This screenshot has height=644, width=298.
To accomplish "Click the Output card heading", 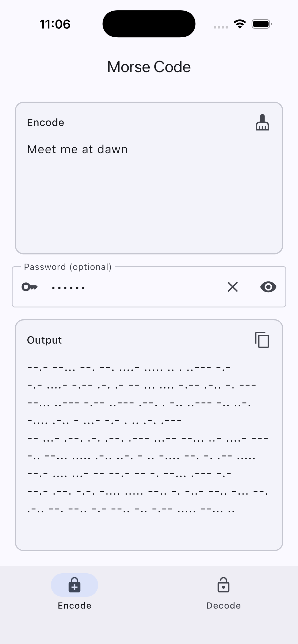I will (44, 340).
